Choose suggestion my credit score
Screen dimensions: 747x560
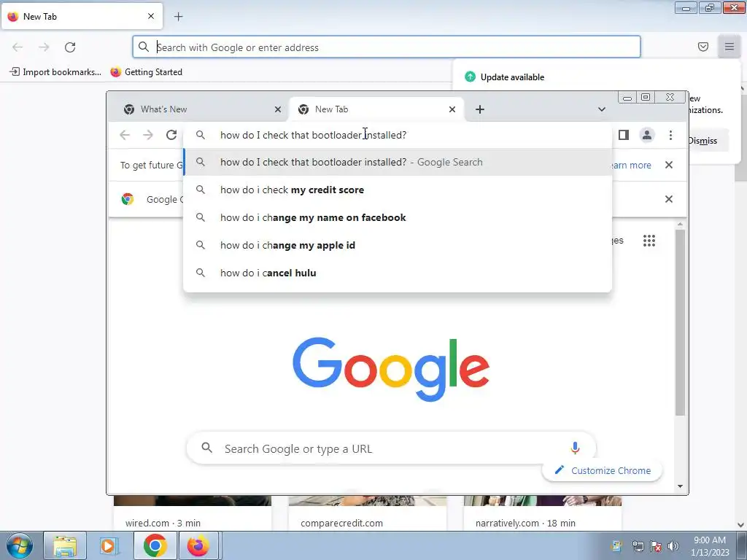coord(398,190)
